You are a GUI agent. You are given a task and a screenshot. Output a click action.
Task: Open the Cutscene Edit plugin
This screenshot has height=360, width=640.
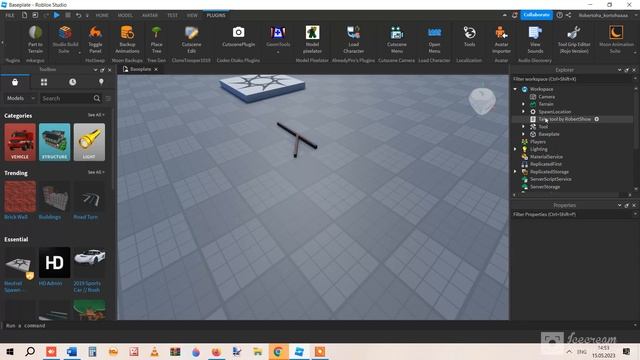[191, 39]
